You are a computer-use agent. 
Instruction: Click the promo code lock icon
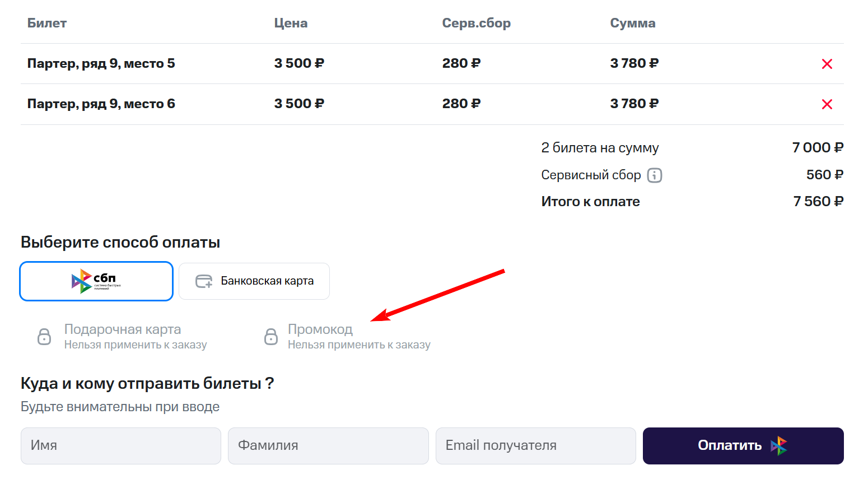271,337
